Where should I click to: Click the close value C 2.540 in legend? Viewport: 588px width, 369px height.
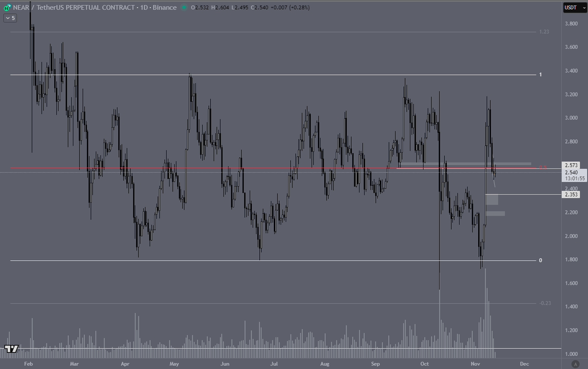pyautogui.click(x=260, y=7)
